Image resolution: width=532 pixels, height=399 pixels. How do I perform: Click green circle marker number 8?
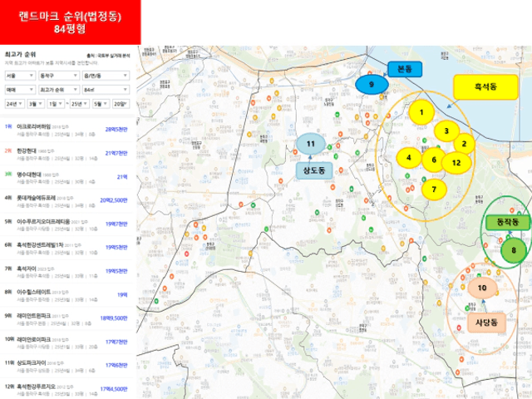coord(514,250)
